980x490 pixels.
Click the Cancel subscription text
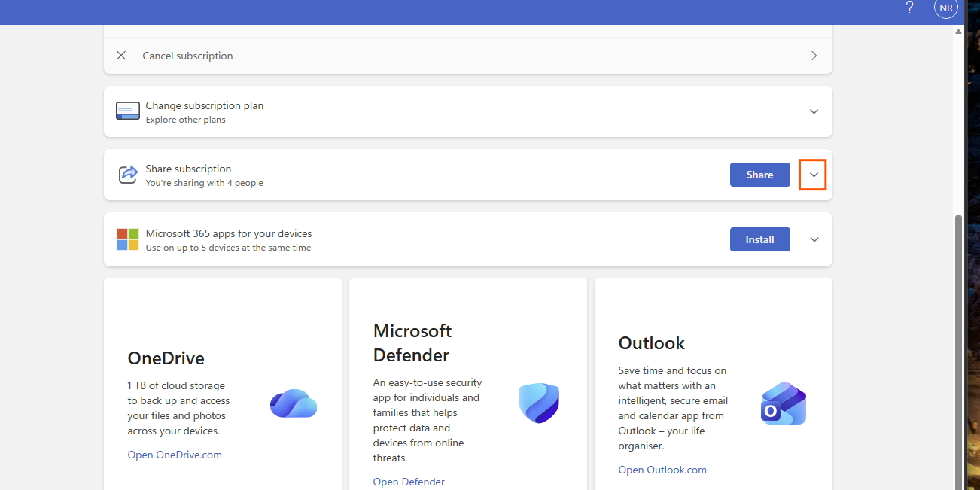click(x=187, y=56)
